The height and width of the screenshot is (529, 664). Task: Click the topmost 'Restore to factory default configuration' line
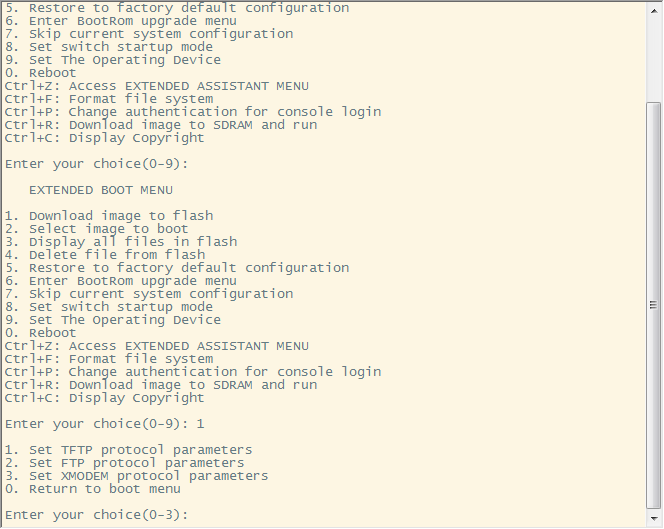coord(176,8)
